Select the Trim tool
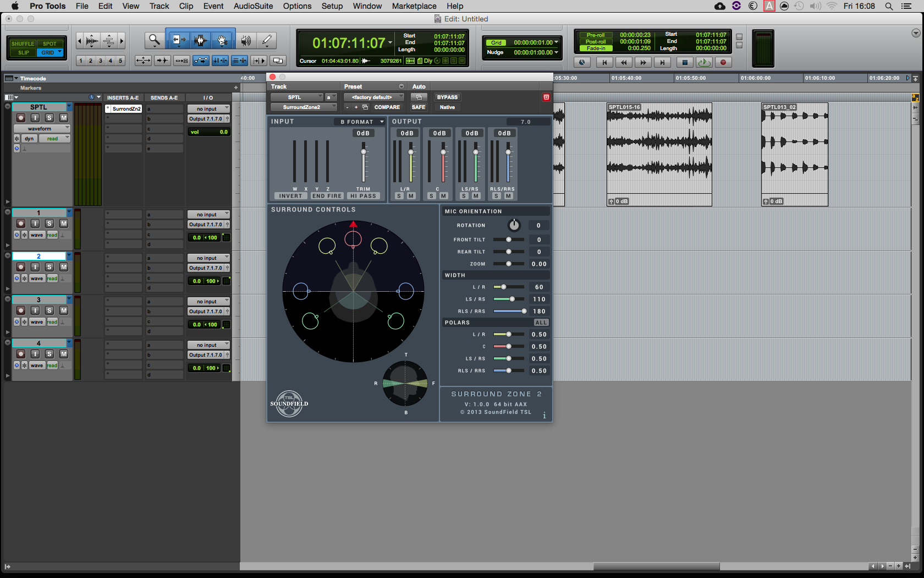The width and height of the screenshot is (924, 578). tap(178, 40)
